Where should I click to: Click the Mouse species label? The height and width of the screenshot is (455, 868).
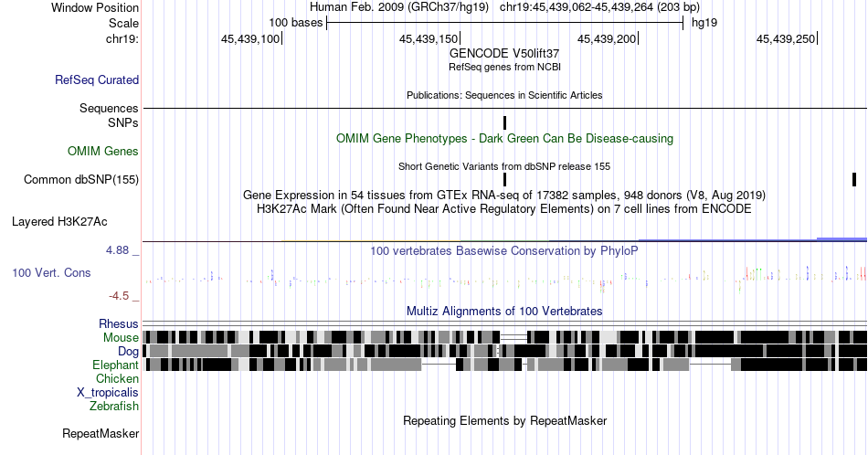(121, 338)
